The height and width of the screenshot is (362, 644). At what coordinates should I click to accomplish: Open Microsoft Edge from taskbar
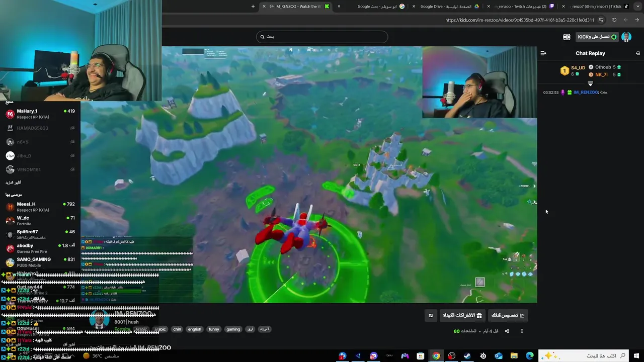(x=529, y=356)
